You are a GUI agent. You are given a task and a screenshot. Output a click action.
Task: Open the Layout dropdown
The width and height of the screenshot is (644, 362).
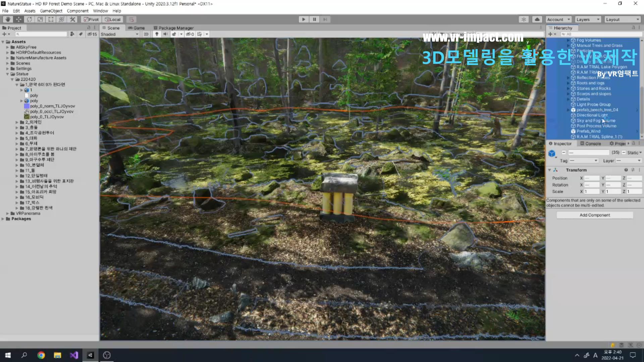[x=623, y=19]
